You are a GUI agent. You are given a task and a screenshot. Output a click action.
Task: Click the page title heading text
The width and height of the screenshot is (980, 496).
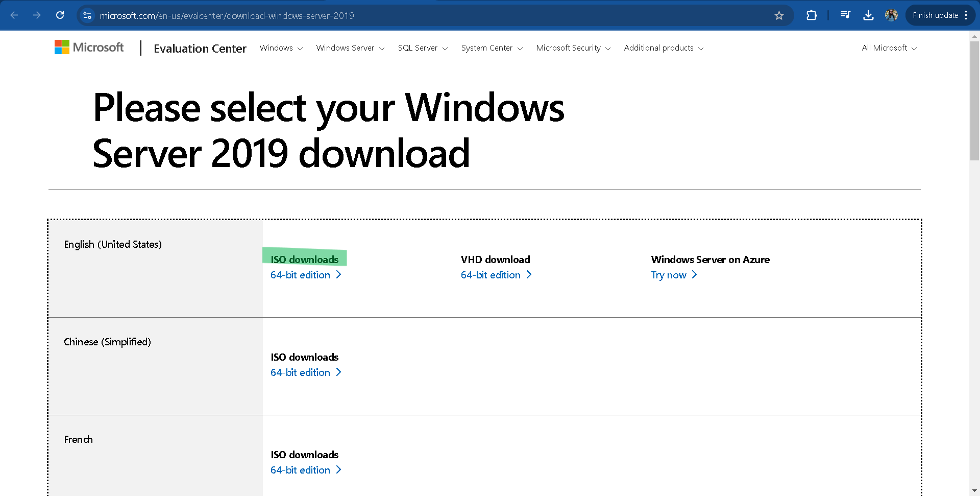[329, 130]
